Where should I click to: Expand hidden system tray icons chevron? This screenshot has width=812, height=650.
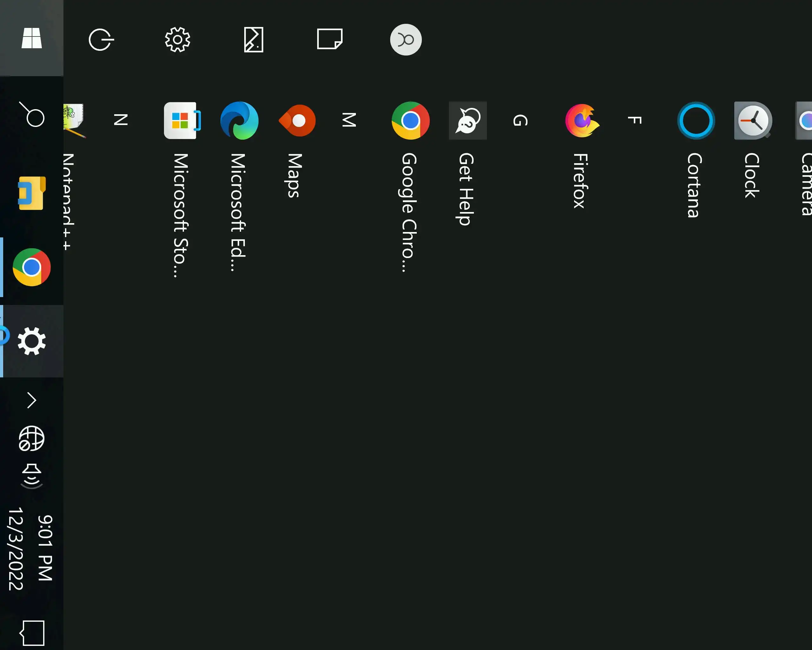32,400
